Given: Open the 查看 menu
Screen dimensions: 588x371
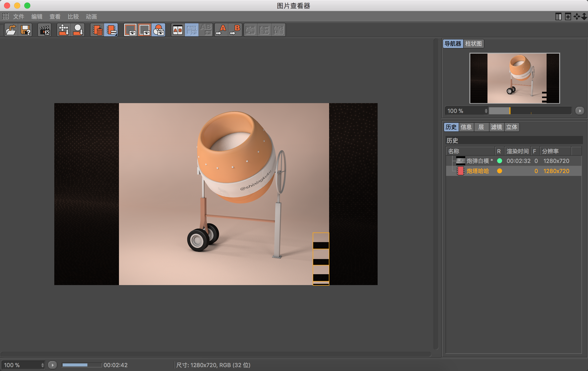Looking at the screenshot, I should (55, 17).
